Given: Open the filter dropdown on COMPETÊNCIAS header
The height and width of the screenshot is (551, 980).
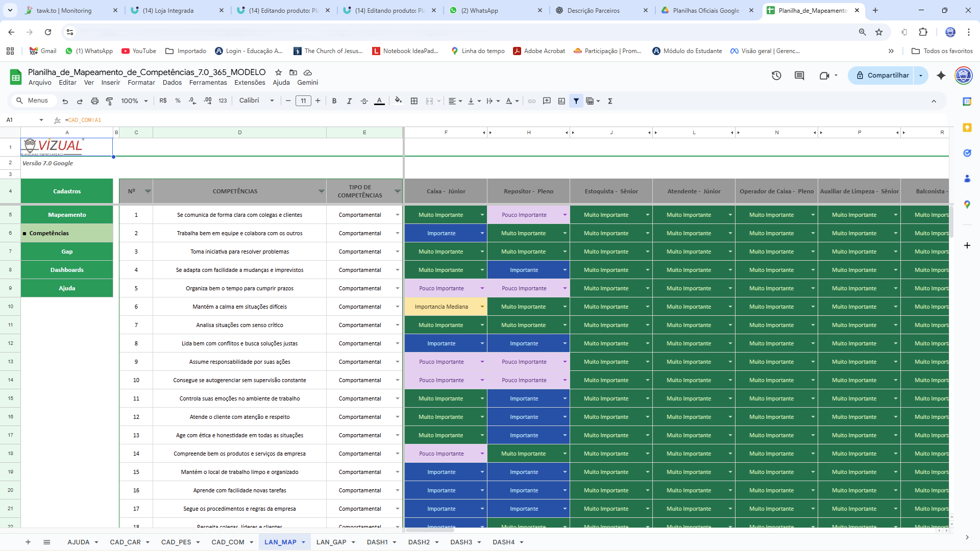Looking at the screenshot, I should [322, 191].
